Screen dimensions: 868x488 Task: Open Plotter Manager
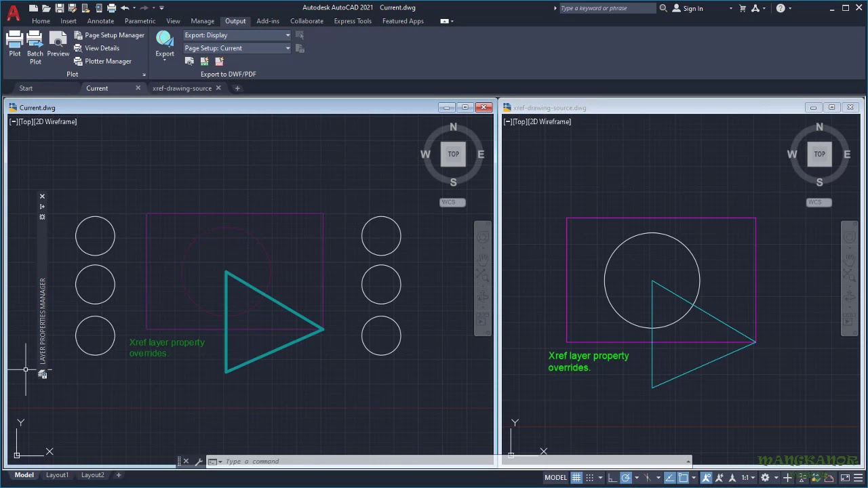[x=103, y=61]
